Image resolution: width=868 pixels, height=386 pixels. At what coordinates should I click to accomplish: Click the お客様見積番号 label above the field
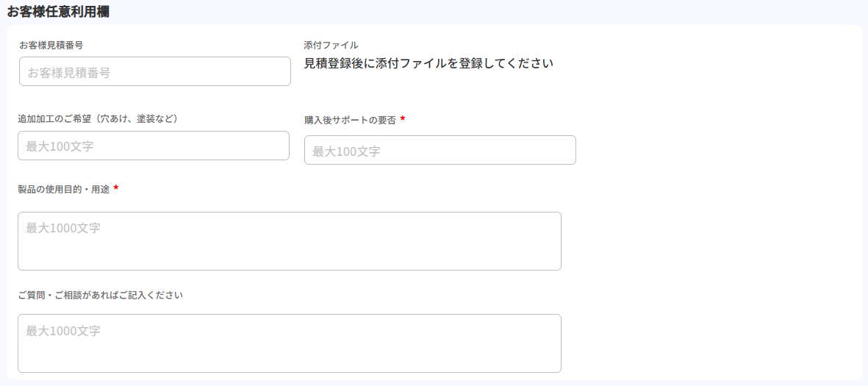click(51, 45)
